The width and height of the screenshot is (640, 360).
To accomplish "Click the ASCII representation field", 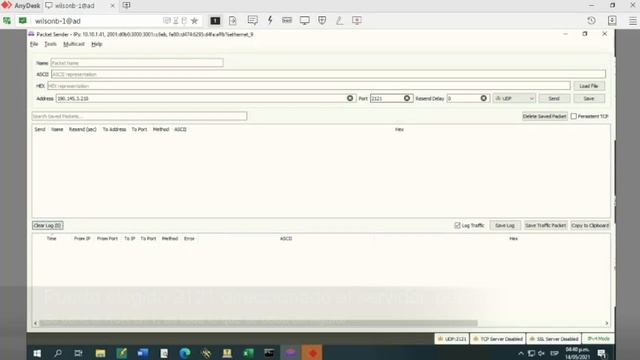I will pyautogui.click(x=328, y=74).
